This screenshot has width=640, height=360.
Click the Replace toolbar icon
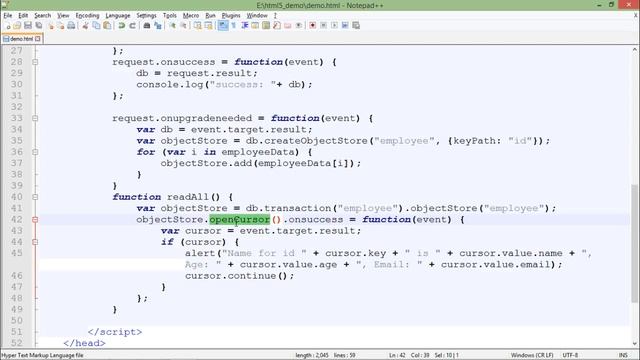click(158, 25)
